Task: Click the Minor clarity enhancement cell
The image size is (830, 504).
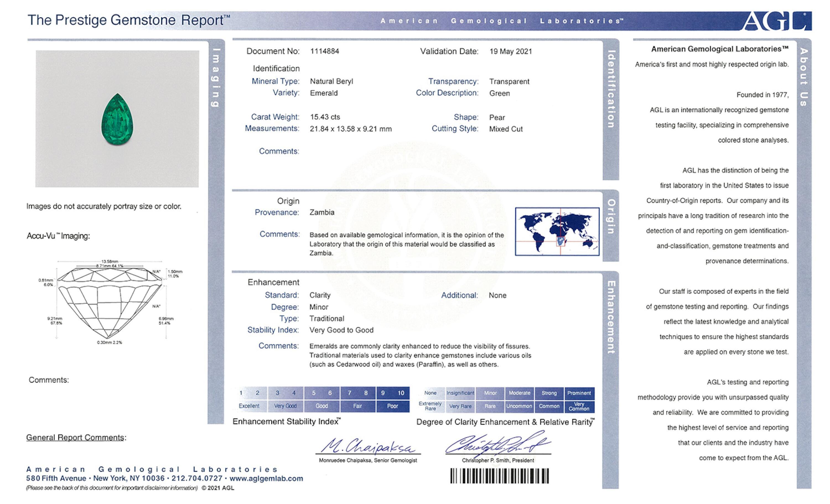Action: (x=490, y=393)
